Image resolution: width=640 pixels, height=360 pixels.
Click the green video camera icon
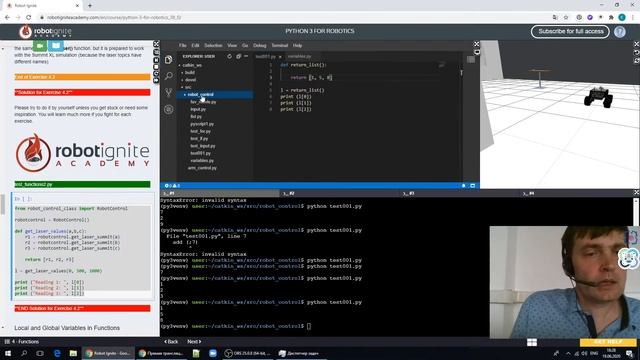point(40,46)
